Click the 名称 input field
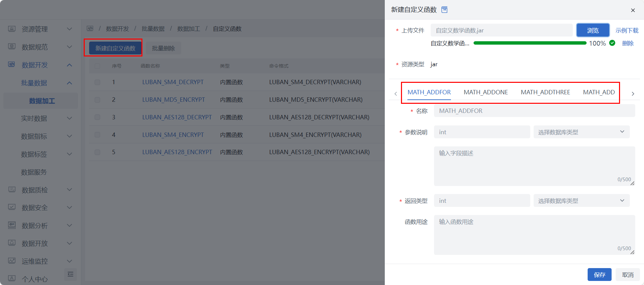 click(x=535, y=111)
